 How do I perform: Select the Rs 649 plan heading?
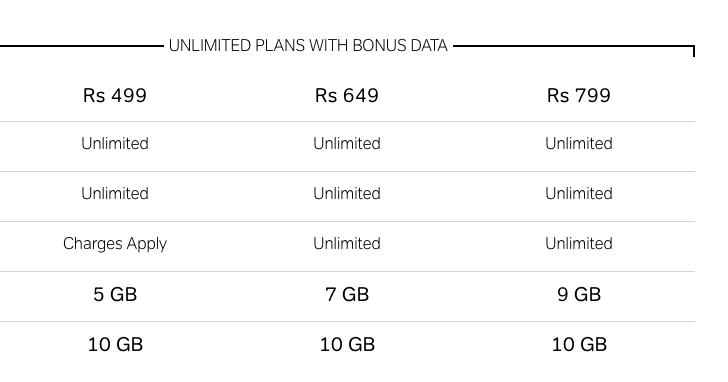(x=347, y=96)
